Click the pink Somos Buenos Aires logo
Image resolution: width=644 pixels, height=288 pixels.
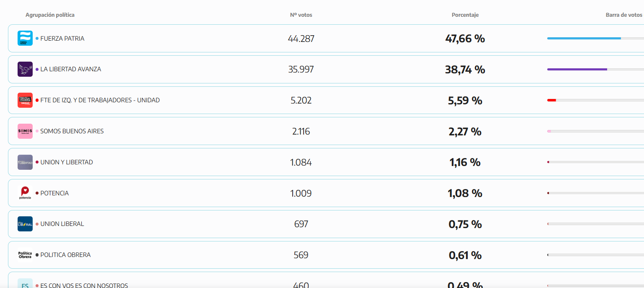pos(25,131)
